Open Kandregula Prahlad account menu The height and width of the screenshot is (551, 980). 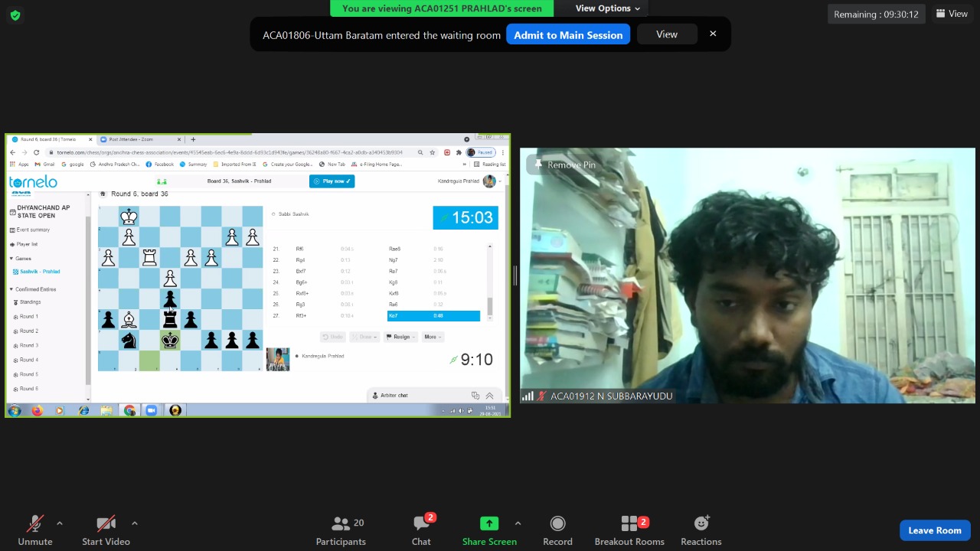pos(469,181)
